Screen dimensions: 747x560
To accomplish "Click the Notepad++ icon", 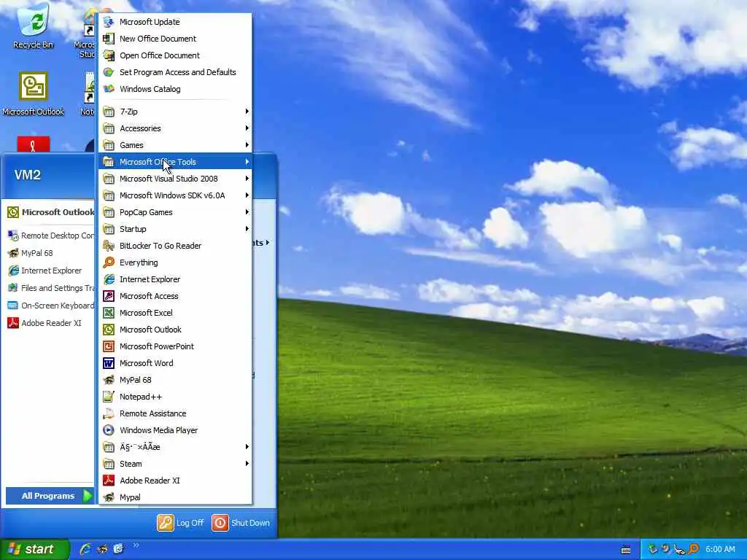I will [x=109, y=397].
